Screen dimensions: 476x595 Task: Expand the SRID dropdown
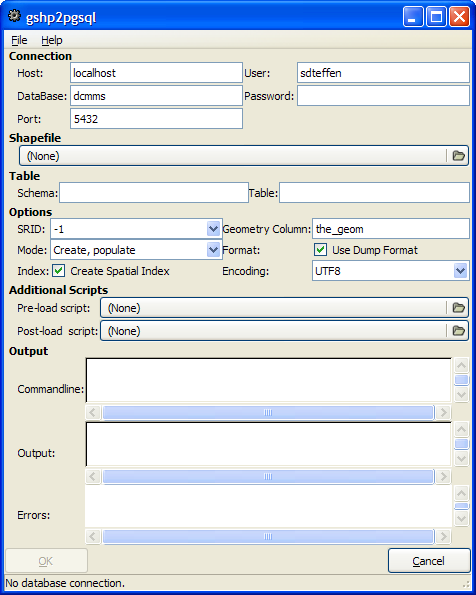[213, 228]
